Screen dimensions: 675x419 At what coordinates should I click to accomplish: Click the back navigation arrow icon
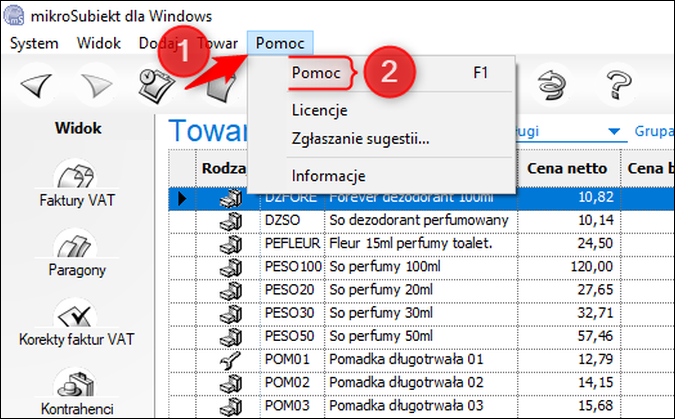click(36, 84)
